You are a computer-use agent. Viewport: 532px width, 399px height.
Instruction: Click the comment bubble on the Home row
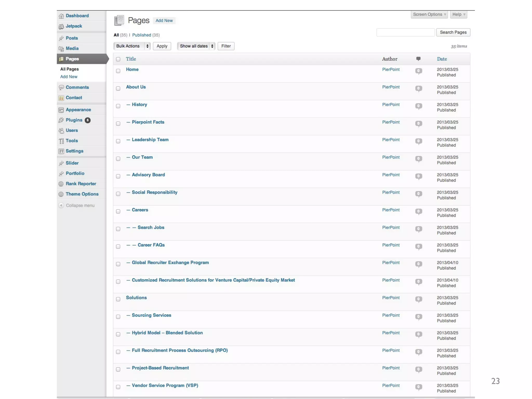click(418, 71)
